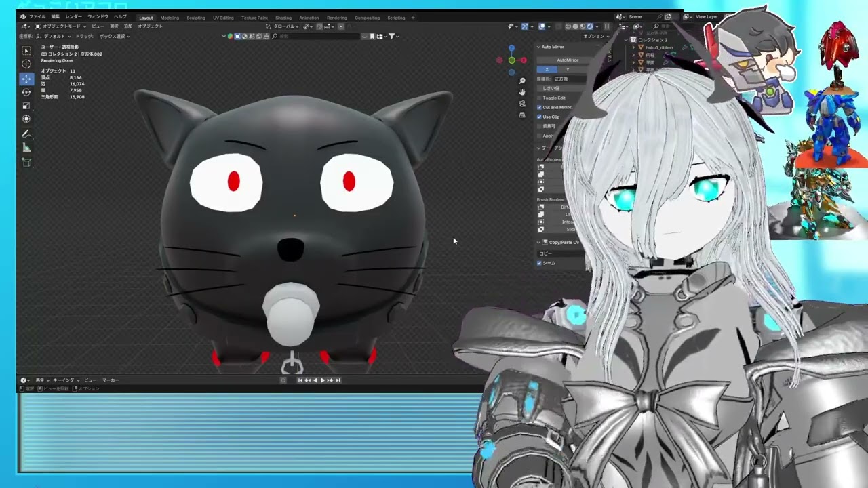Toggle the Cut and Mirror checkbox

[540, 107]
